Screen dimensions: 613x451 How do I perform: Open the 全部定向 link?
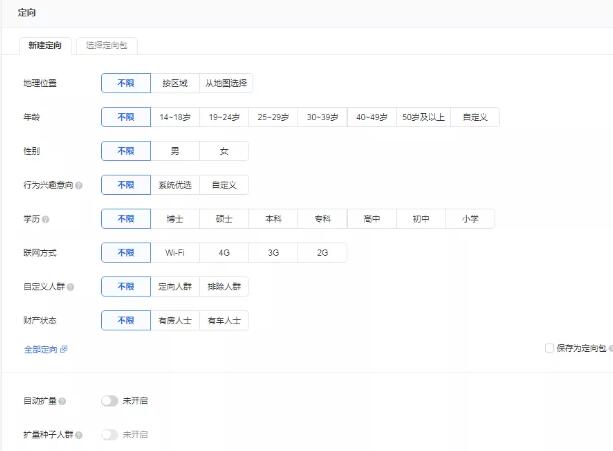tap(41, 349)
